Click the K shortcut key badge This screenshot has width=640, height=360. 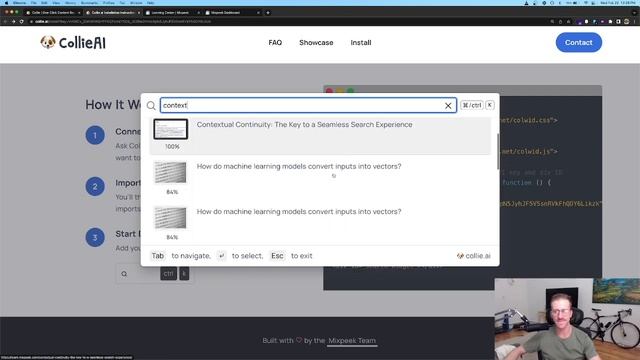point(489,105)
